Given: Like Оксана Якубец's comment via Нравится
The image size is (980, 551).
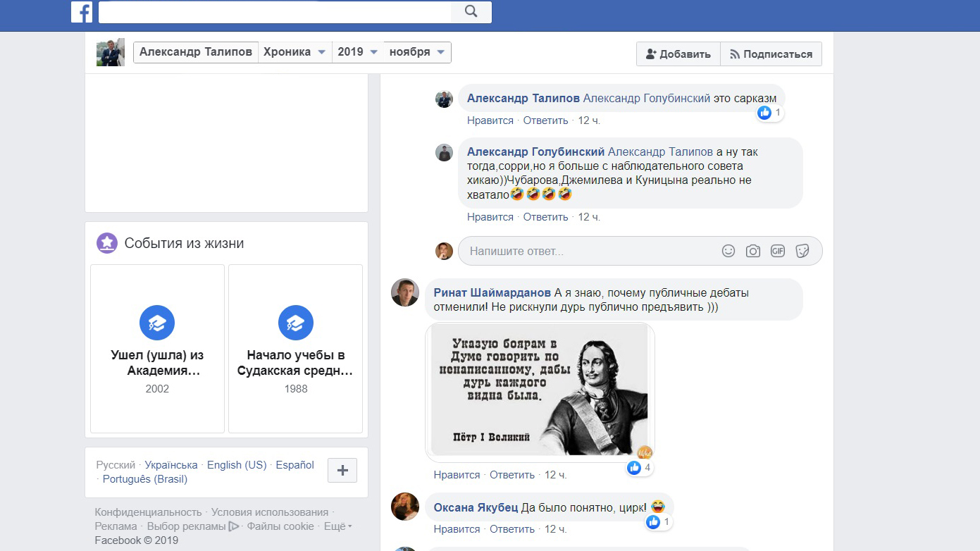Looking at the screenshot, I should (x=457, y=529).
